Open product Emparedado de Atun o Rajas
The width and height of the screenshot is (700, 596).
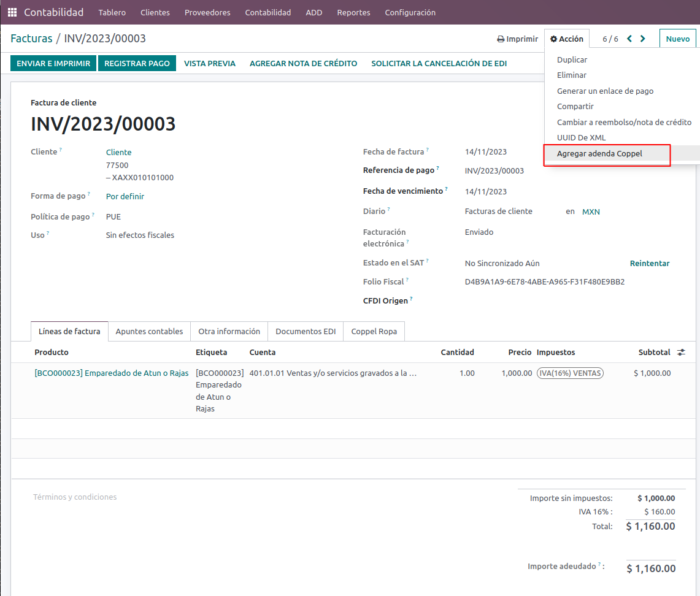(112, 373)
